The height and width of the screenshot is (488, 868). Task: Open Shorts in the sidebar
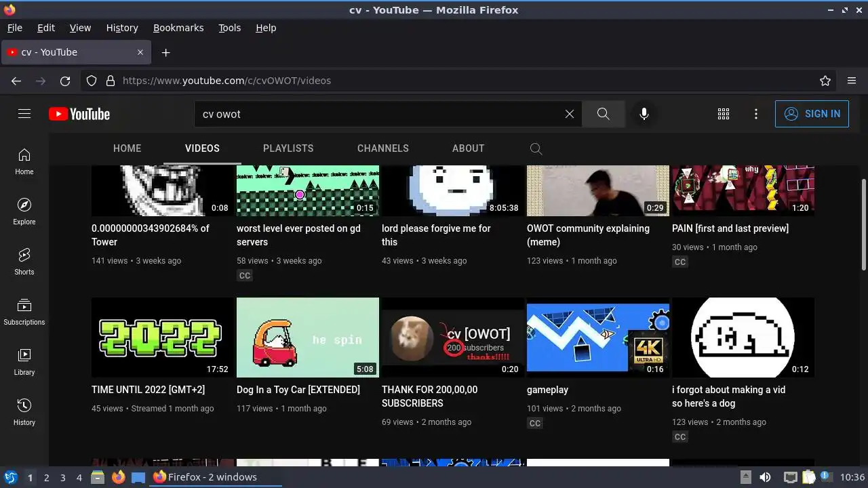coord(24,262)
